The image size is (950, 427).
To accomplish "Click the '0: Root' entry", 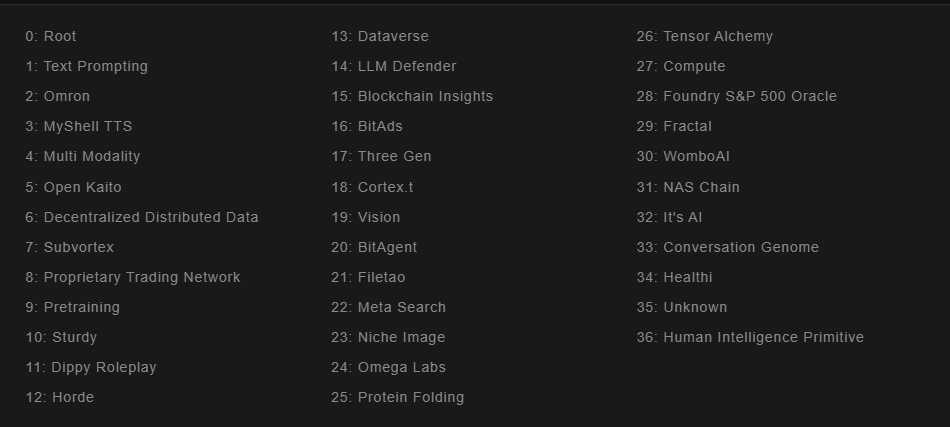I will pos(51,36).
